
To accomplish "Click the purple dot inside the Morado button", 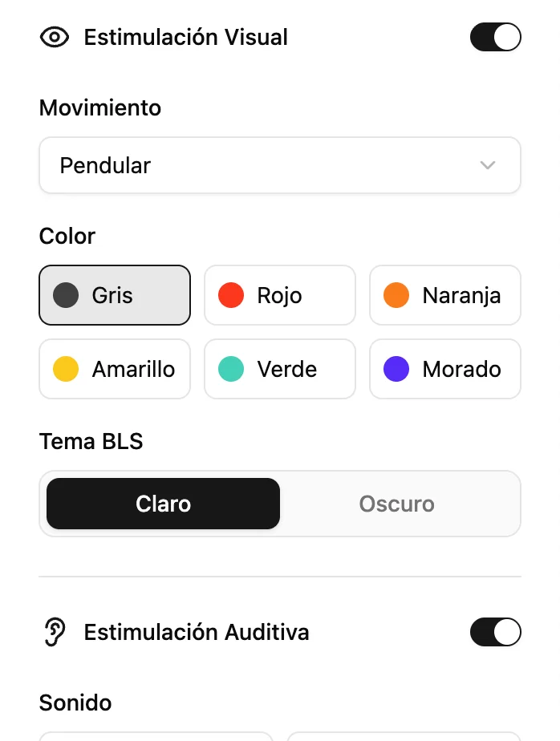I will pos(396,369).
